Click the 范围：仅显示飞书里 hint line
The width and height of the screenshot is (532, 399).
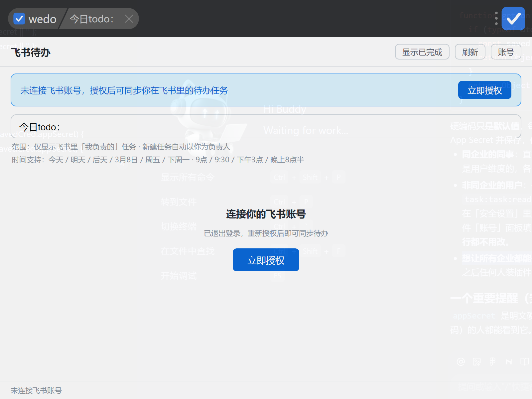point(121,147)
